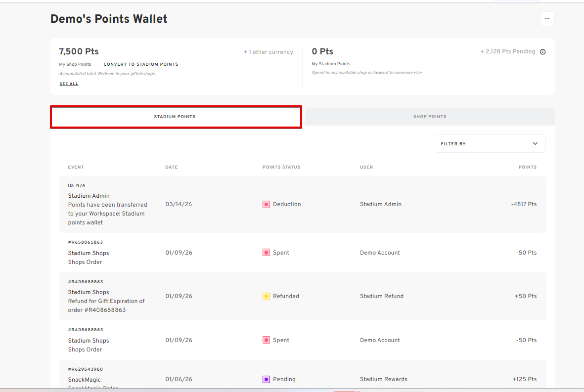This screenshot has width=584, height=392.
Task: Expand the Filter By dropdown
Action: click(490, 144)
